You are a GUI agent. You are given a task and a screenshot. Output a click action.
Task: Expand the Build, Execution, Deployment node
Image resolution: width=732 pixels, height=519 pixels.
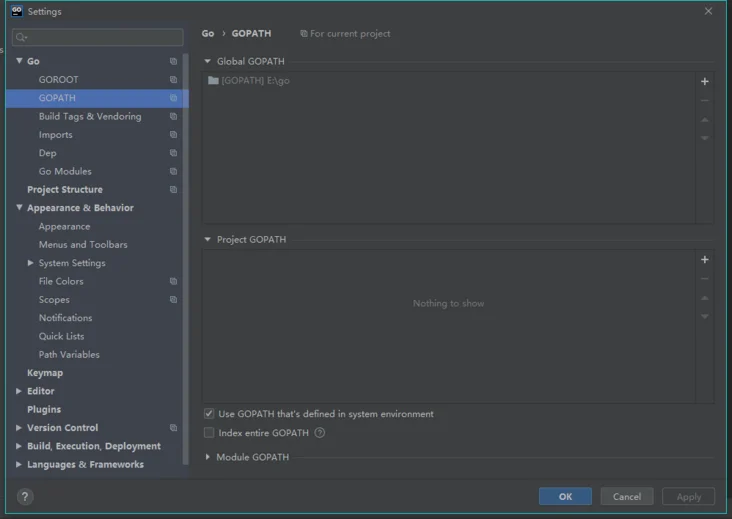click(x=19, y=446)
